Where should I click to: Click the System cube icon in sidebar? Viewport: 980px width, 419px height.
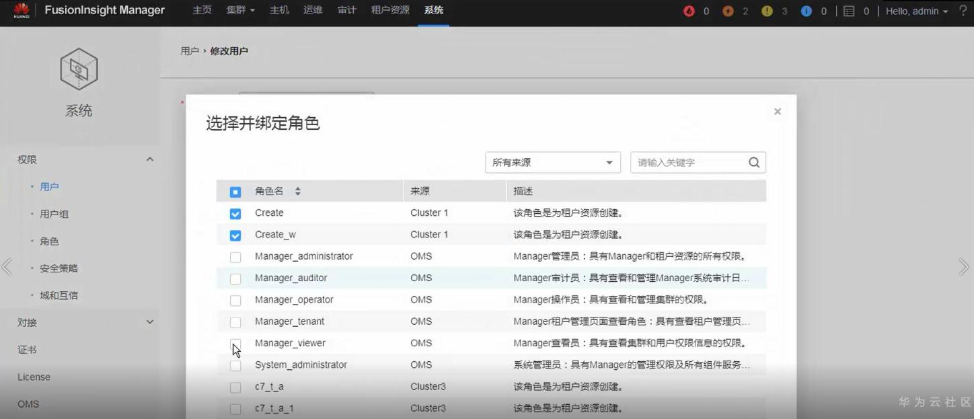[79, 69]
